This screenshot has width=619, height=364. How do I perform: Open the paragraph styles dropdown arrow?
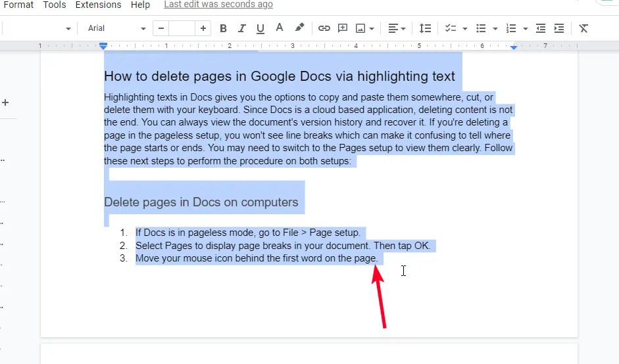[68, 29]
